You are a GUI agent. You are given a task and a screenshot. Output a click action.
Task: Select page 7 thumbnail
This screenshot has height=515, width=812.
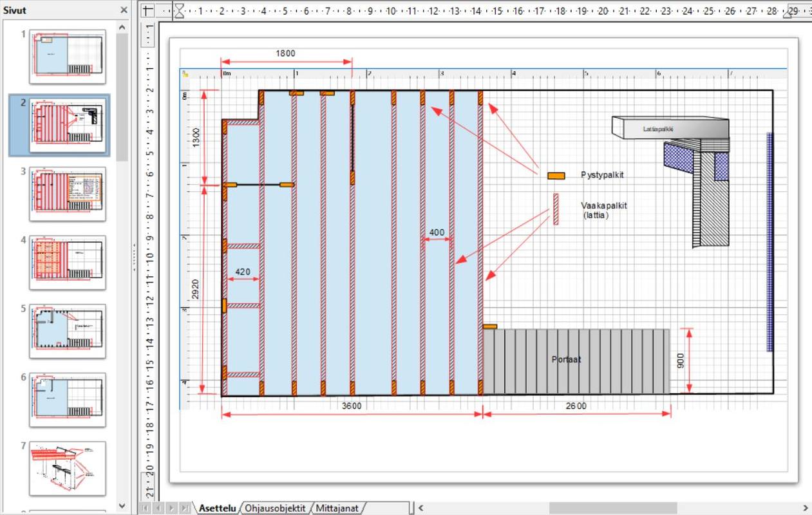tap(68, 468)
